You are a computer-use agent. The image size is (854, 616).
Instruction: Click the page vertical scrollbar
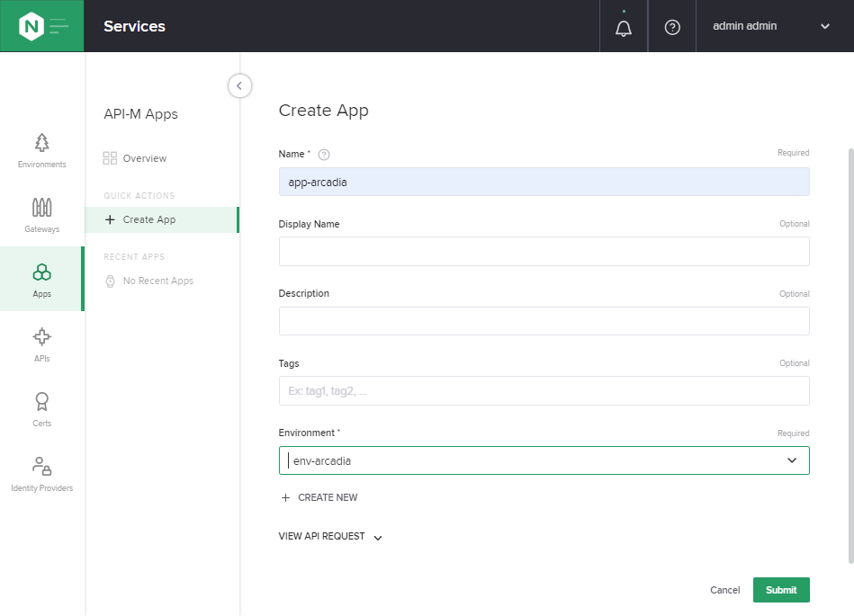point(850,355)
